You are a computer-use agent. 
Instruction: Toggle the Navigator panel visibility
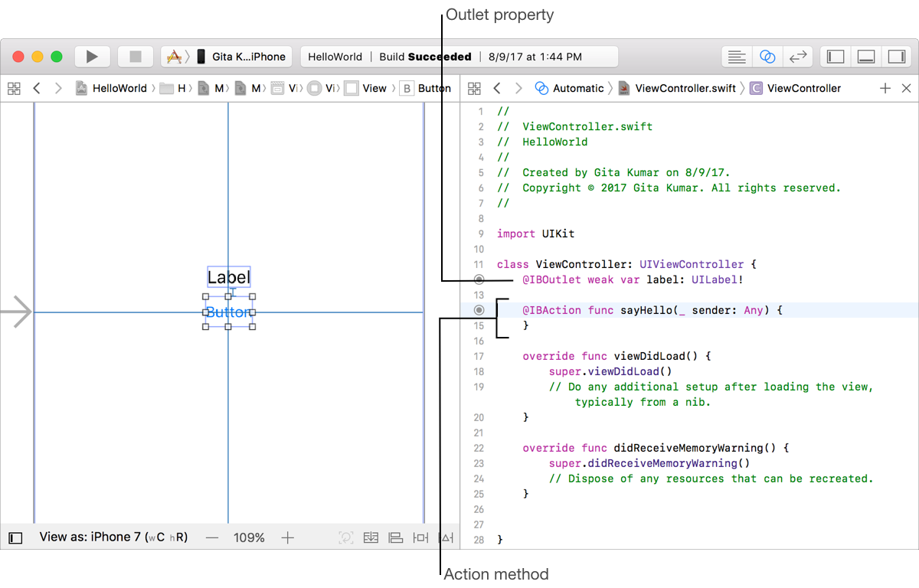(836, 57)
